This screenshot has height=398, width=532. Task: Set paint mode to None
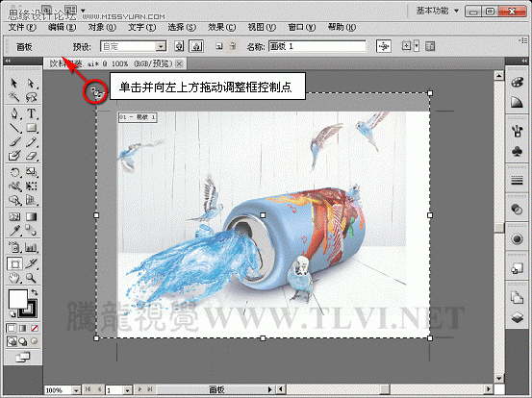point(35,328)
